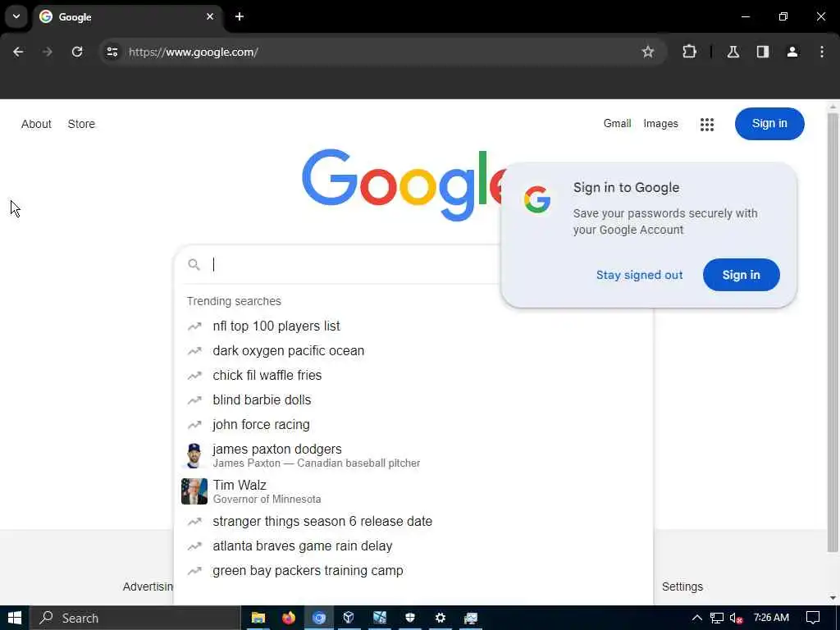Click the James Paxton thumbnail photo
Screen dimensions: 840x630
point(194,455)
